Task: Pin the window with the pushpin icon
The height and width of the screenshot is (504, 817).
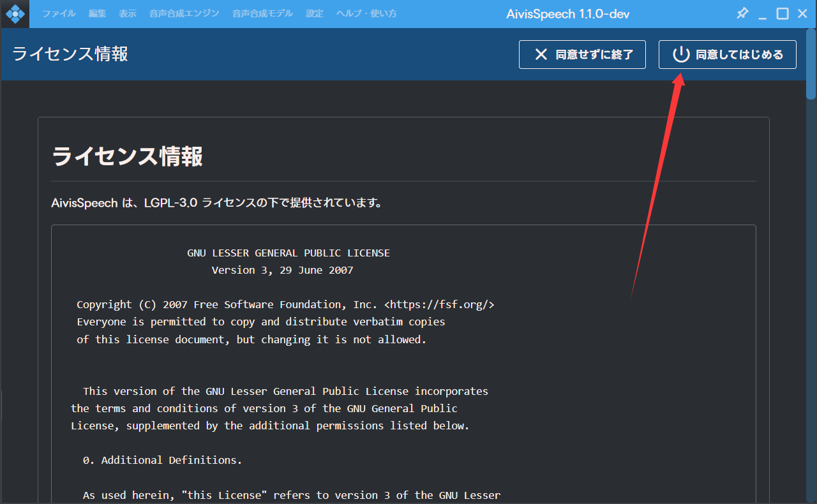Action: click(742, 13)
